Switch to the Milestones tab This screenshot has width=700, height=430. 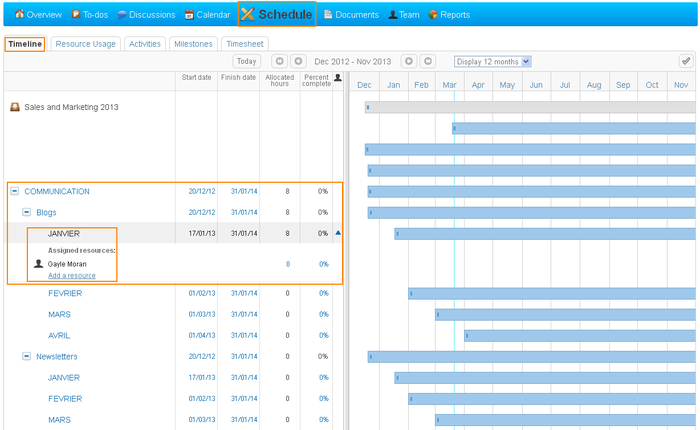pos(193,44)
